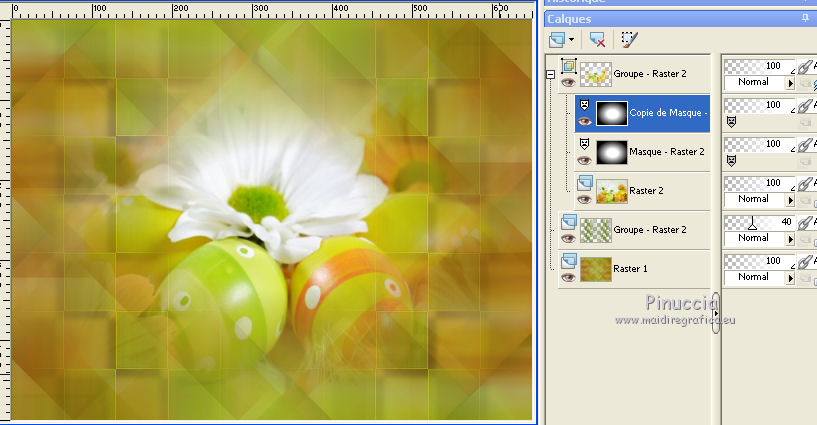Image resolution: width=817 pixels, height=425 pixels.
Task: Select the top Groupe - Raster 2 layer name
Action: (650, 74)
